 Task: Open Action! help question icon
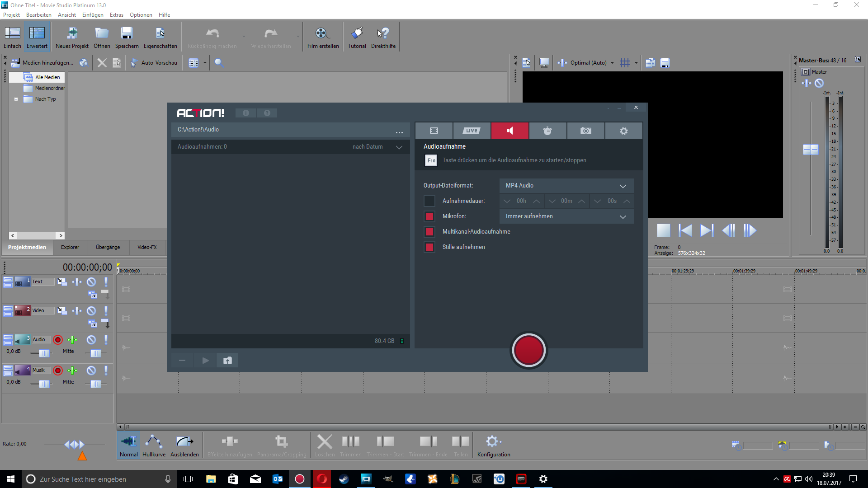(x=267, y=113)
